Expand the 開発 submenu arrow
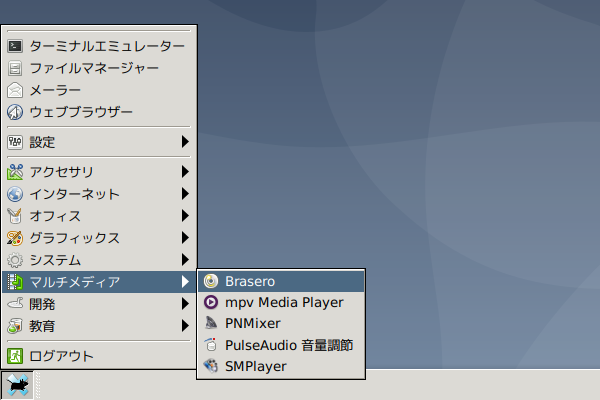Screen dimensions: 600x400 click(x=185, y=304)
